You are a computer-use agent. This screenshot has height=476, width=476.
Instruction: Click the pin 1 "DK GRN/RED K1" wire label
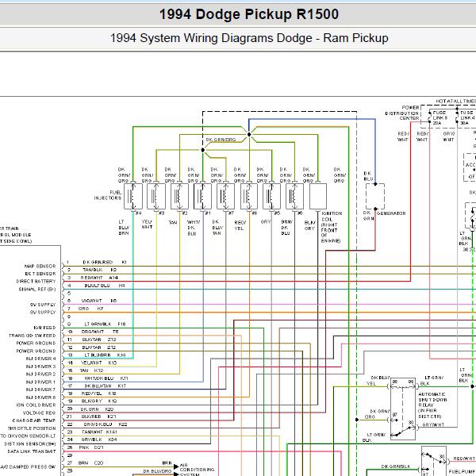click(105, 262)
